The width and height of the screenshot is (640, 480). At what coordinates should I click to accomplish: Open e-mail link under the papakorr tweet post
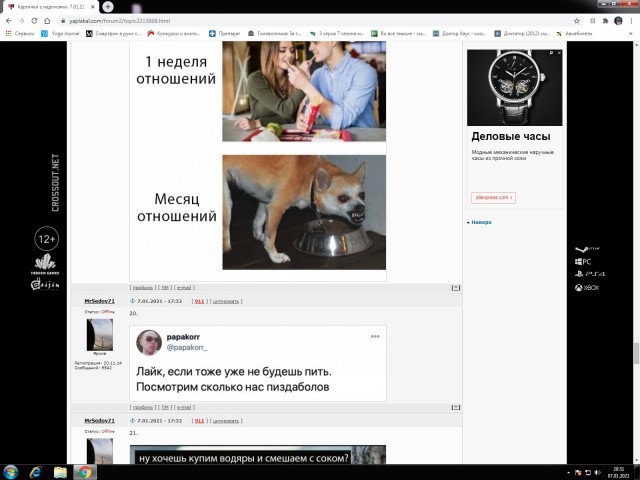pyautogui.click(x=184, y=407)
